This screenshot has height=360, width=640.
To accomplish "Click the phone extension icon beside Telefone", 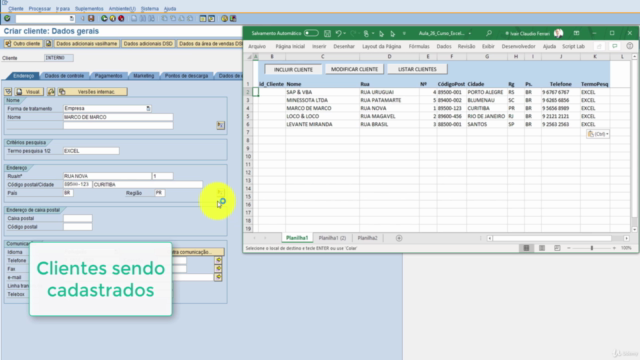I will (218, 260).
